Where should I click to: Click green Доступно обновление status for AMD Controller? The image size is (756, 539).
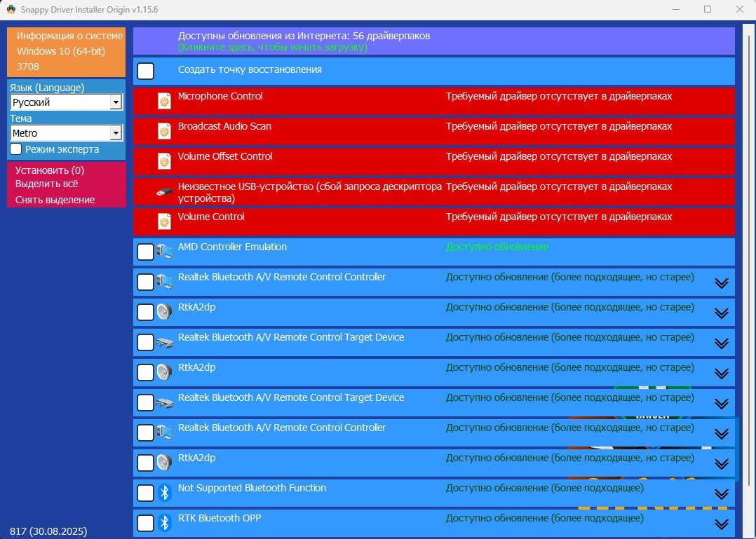497,247
